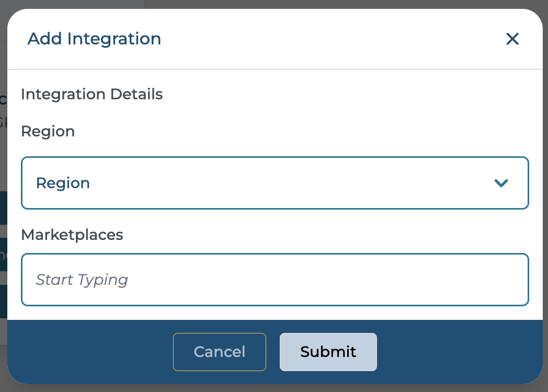This screenshot has height=392, width=548.
Task: Expand the Region dropdown chevron arrow
Action: click(x=501, y=183)
